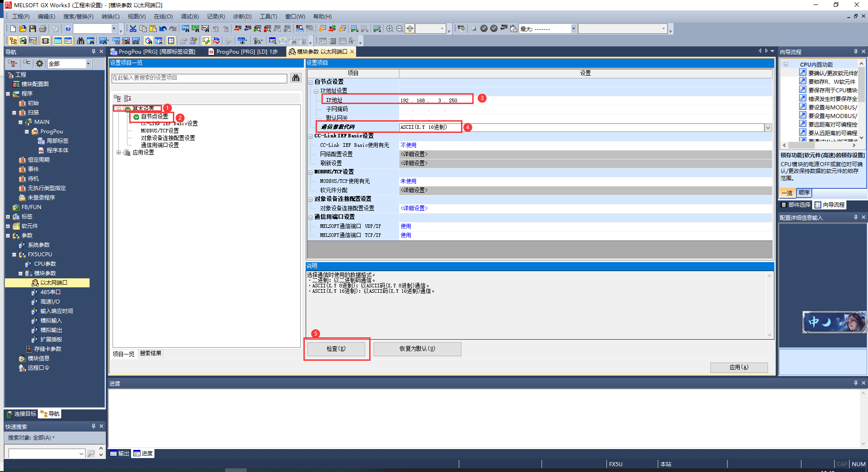Click the collapse-all tree icon above setting list
The image size is (868, 472).
(128, 98)
